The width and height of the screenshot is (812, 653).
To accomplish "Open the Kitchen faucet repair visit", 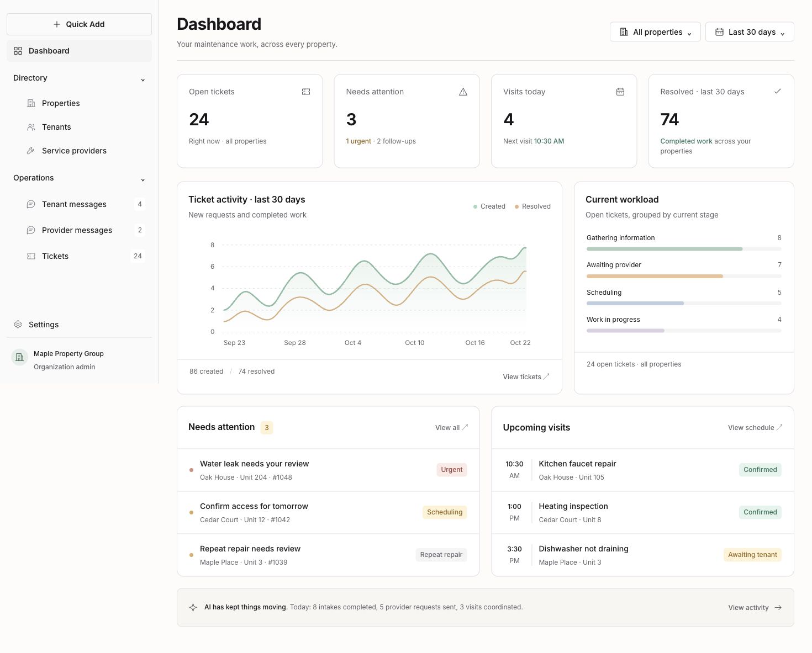I will (x=642, y=470).
